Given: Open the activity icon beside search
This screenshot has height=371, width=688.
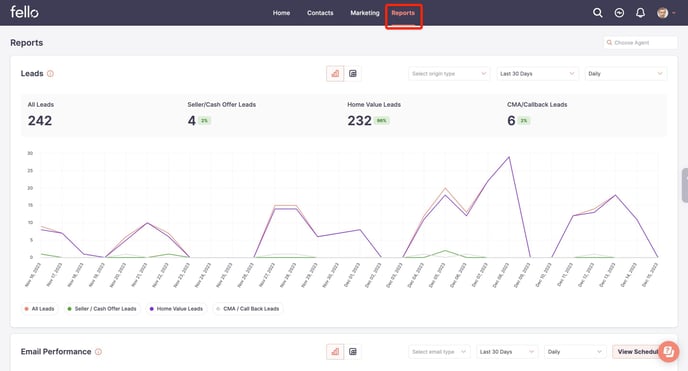Looking at the screenshot, I should tap(619, 13).
